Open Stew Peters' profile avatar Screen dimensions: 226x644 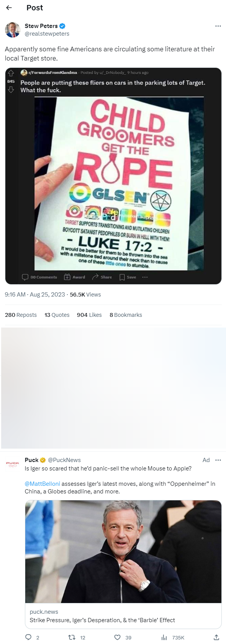coord(13,30)
